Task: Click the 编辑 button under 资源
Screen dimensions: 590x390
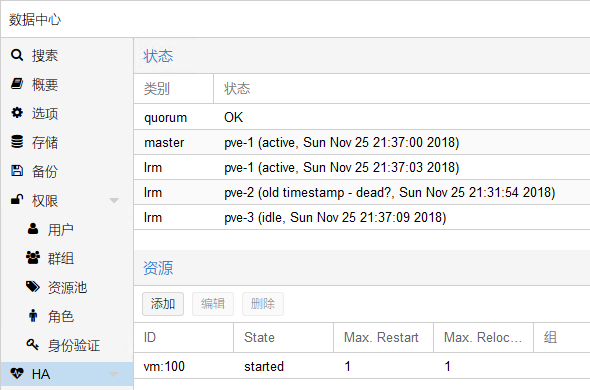Action: pyautogui.click(x=213, y=304)
